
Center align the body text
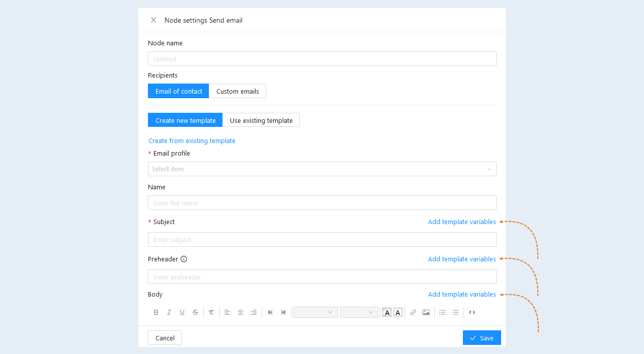click(240, 312)
